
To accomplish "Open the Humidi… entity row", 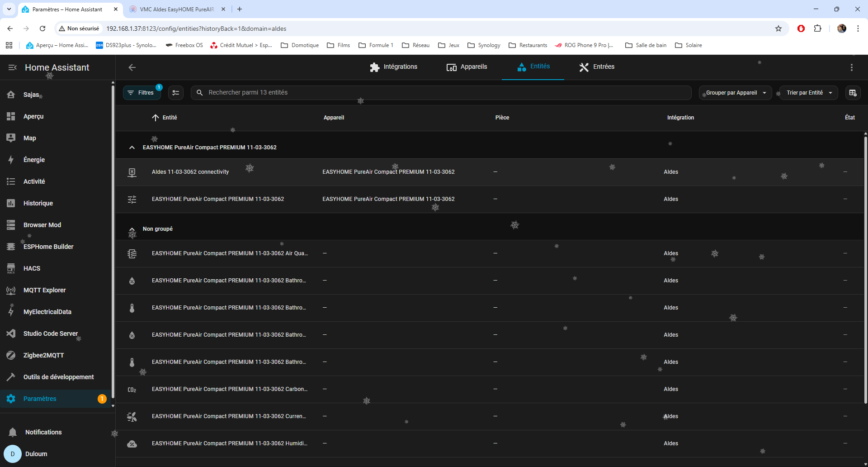I will (489, 443).
